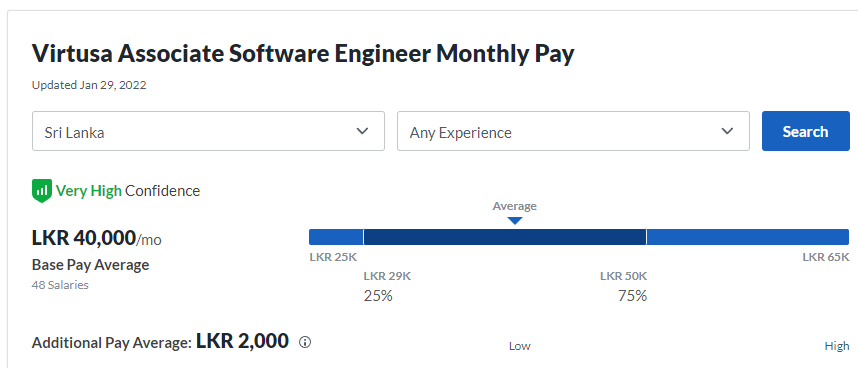858x368 pixels.
Task: Click the Average triangle marker above the bar
Action: point(514,221)
